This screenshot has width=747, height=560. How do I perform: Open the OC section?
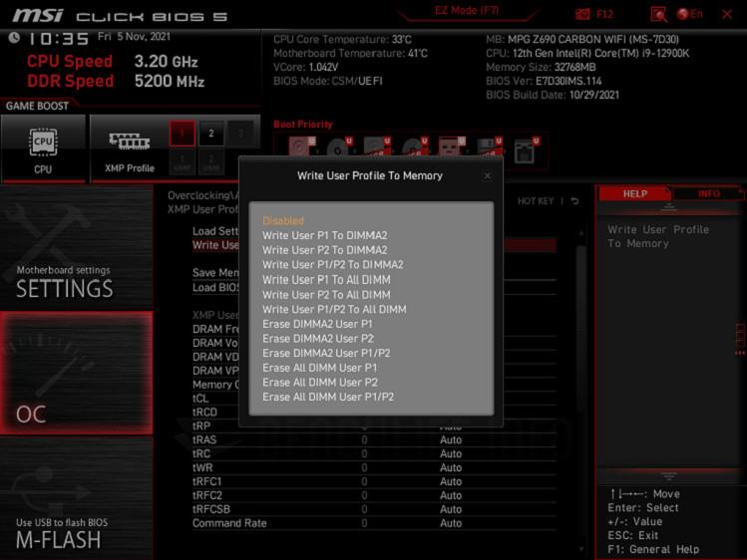(76, 373)
